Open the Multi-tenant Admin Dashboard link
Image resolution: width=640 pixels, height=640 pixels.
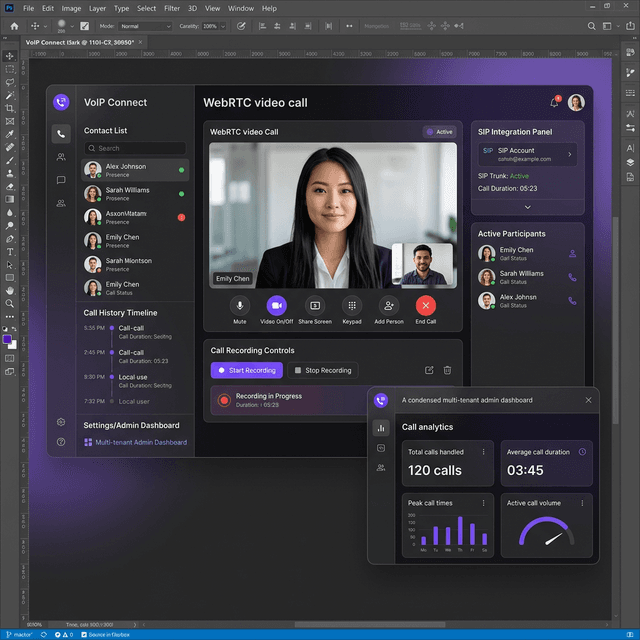[140, 442]
